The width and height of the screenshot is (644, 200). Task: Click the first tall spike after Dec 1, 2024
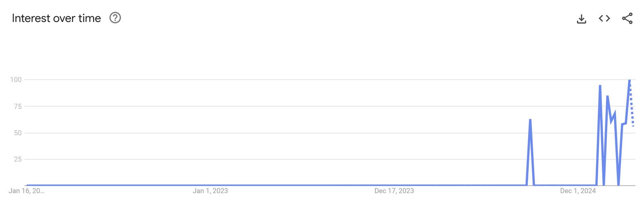tap(600, 86)
